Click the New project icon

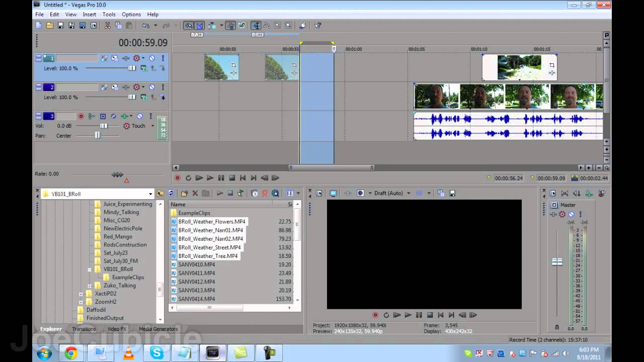tap(39, 25)
